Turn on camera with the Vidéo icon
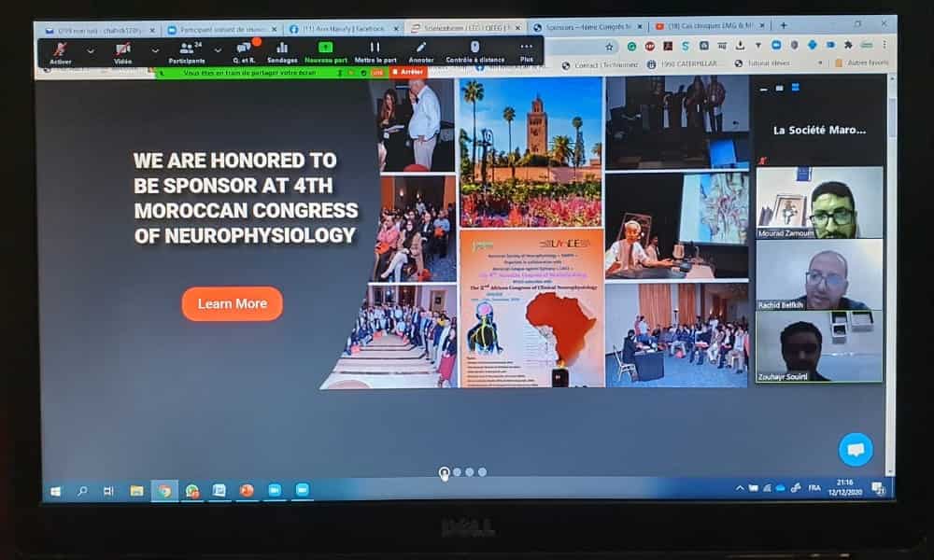The height and width of the screenshot is (560, 934). pos(123,50)
